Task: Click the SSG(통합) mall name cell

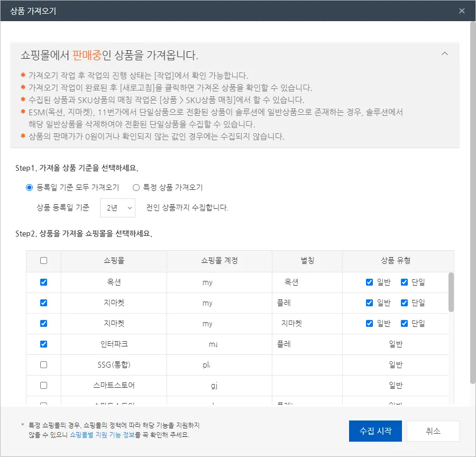Action: (x=114, y=364)
